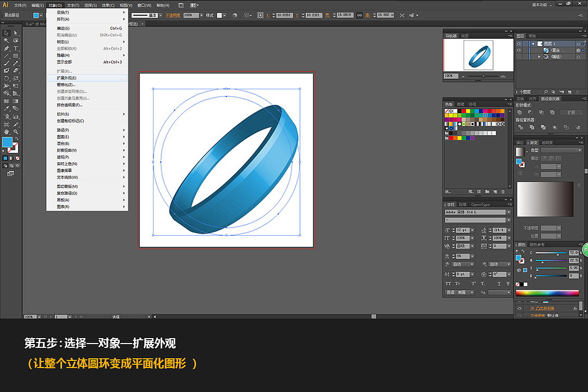Click the recolor artwork wheel icon
This screenshot has width=588, height=392.
coord(235,15)
